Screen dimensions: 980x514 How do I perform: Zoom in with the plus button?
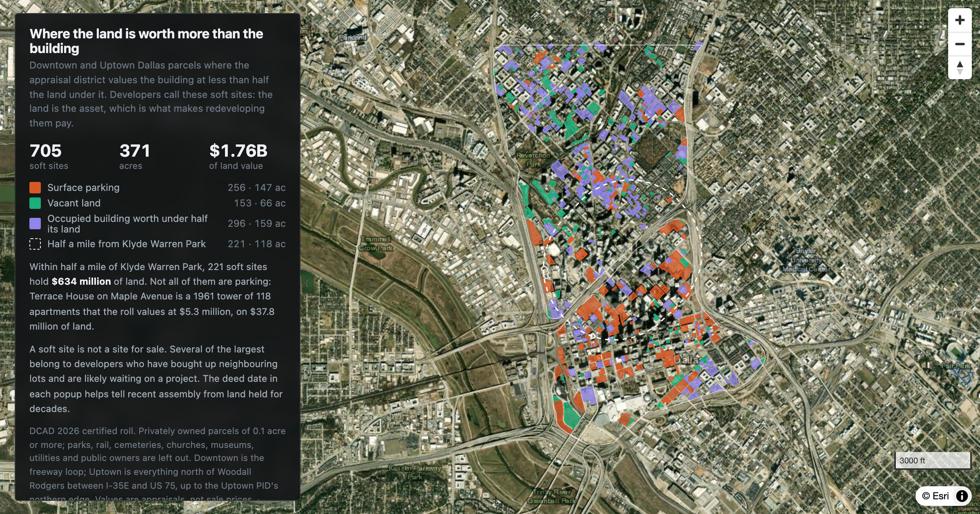tap(960, 20)
